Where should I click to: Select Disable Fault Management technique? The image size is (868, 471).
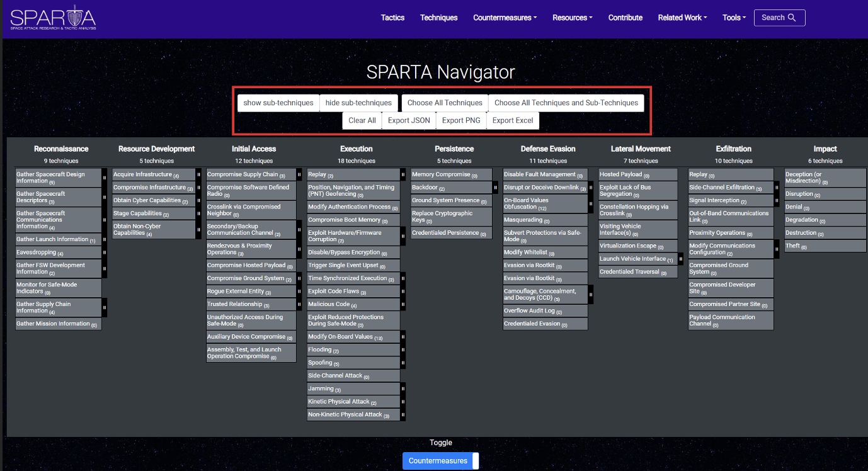tap(545, 174)
